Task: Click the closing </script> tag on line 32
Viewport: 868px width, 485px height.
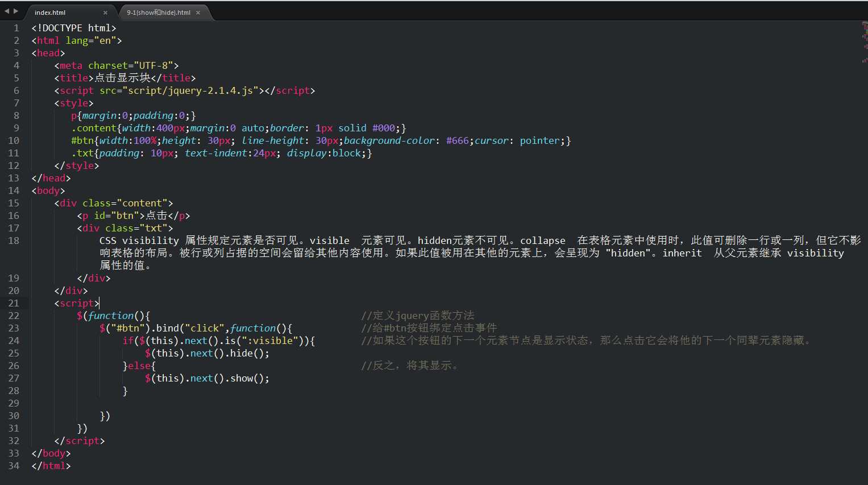Action: pos(80,441)
